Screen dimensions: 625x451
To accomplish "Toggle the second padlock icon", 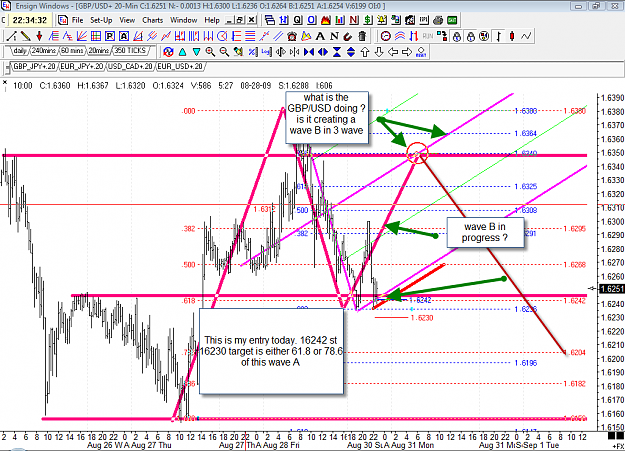I will point(471,36).
